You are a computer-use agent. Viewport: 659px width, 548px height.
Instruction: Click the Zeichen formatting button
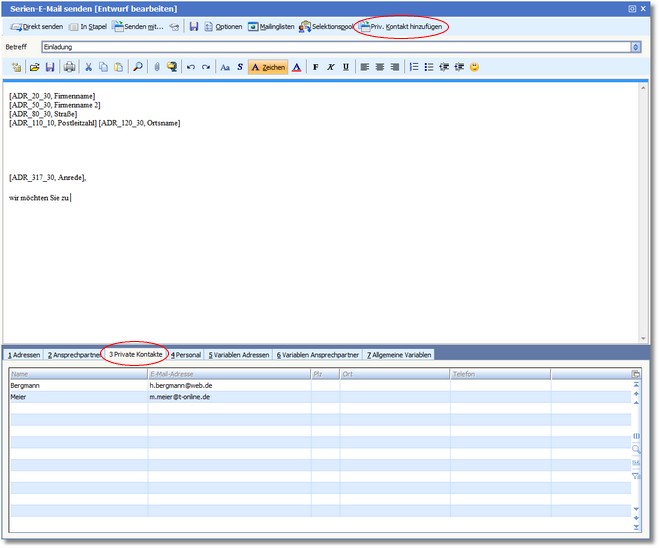(267, 67)
